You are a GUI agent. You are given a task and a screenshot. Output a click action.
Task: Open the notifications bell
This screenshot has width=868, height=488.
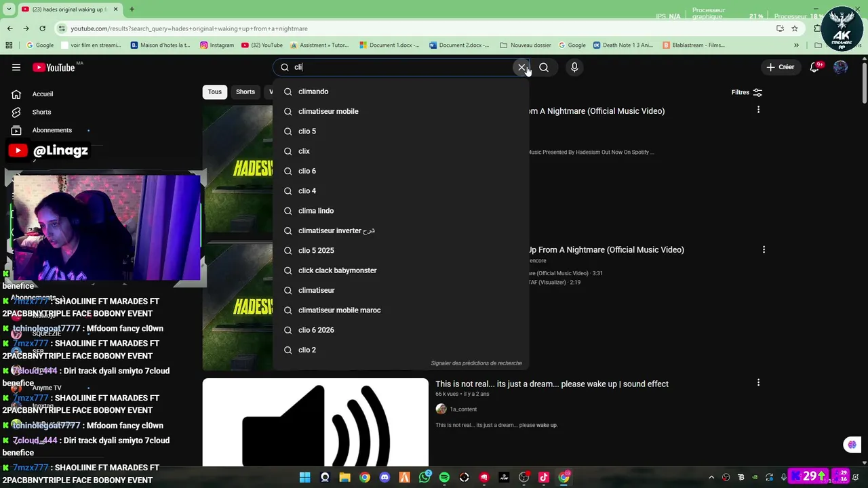click(814, 67)
